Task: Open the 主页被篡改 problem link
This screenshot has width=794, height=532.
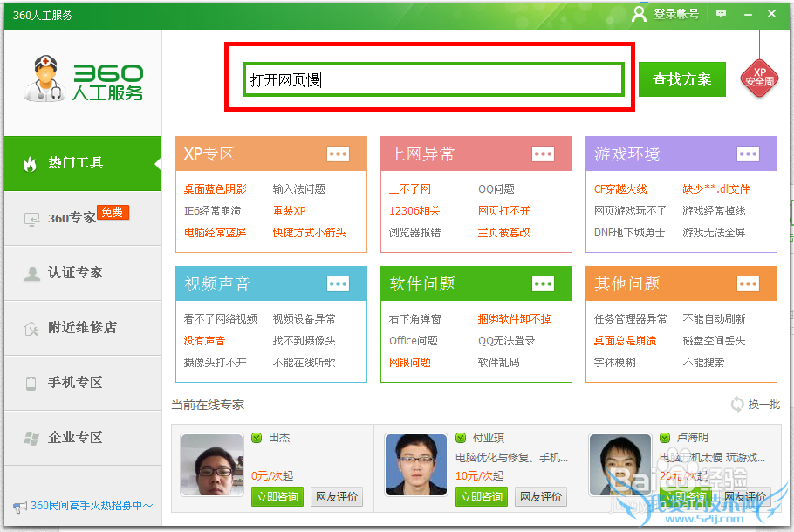Action: (x=503, y=232)
